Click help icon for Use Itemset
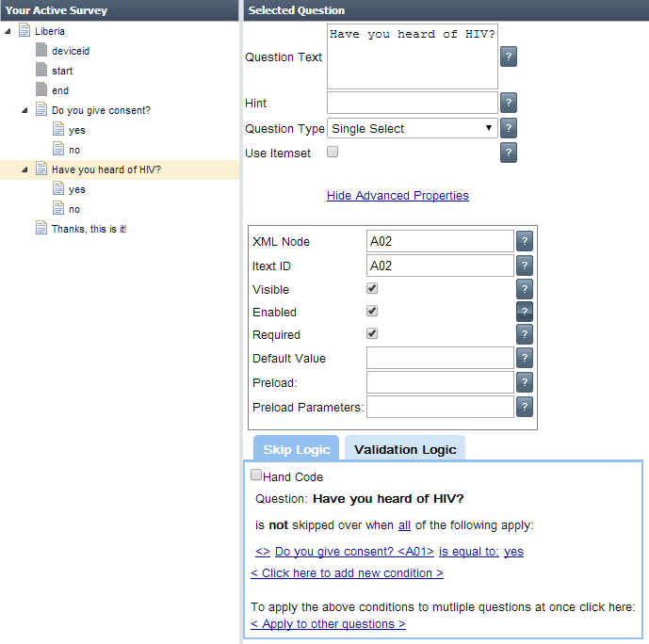The width and height of the screenshot is (649, 644). coord(508,153)
